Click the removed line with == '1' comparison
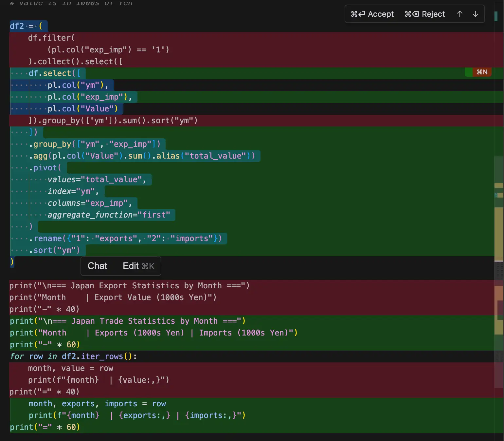Image resolution: width=504 pixels, height=441 pixels. (x=108, y=50)
